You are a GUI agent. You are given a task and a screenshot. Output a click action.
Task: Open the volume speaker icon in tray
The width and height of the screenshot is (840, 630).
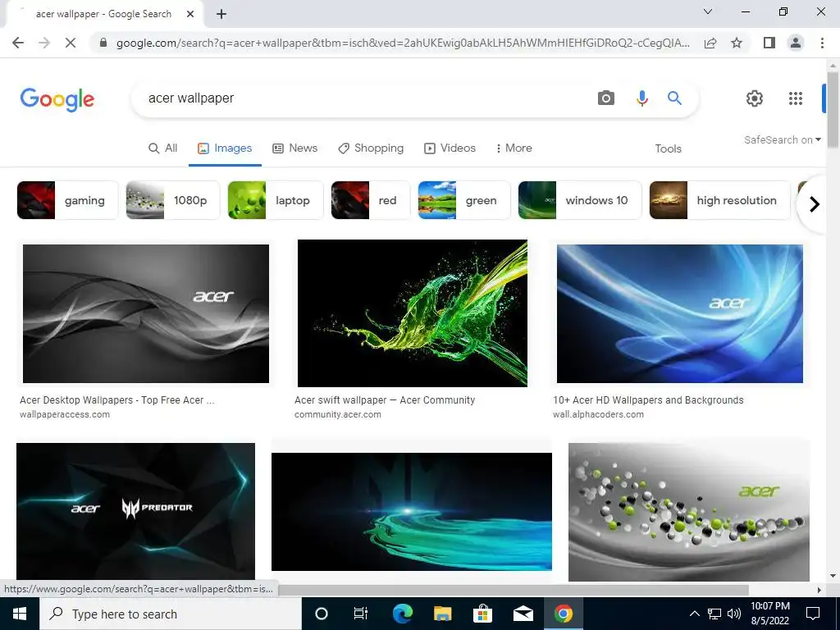(734, 614)
